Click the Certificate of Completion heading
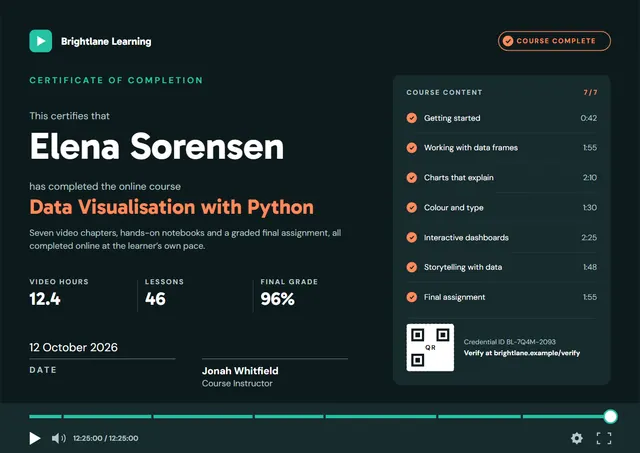The width and height of the screenshot is (640, 453). point(116,80)
